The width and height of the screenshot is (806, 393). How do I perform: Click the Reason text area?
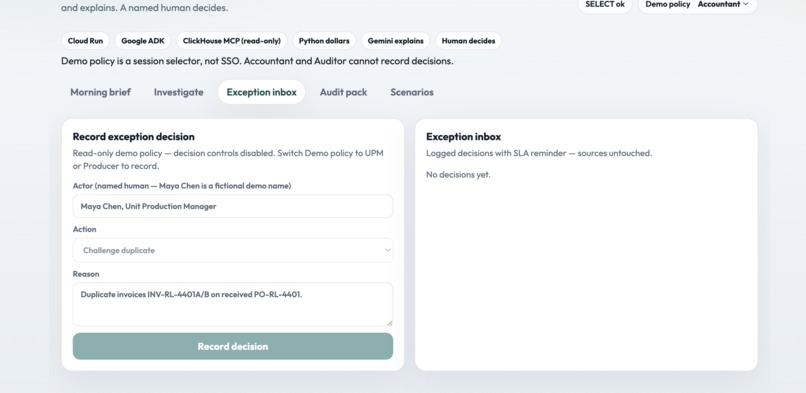click(x=233, y=304)
